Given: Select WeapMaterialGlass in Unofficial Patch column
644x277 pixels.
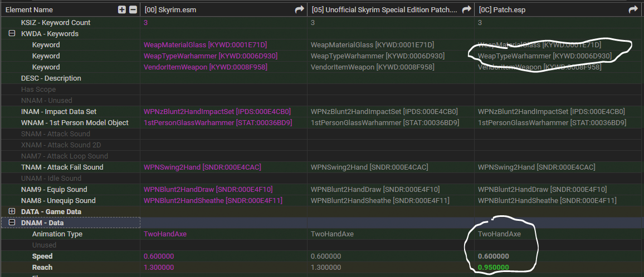Looking at the screenshot, I should (x=372, y=45).
